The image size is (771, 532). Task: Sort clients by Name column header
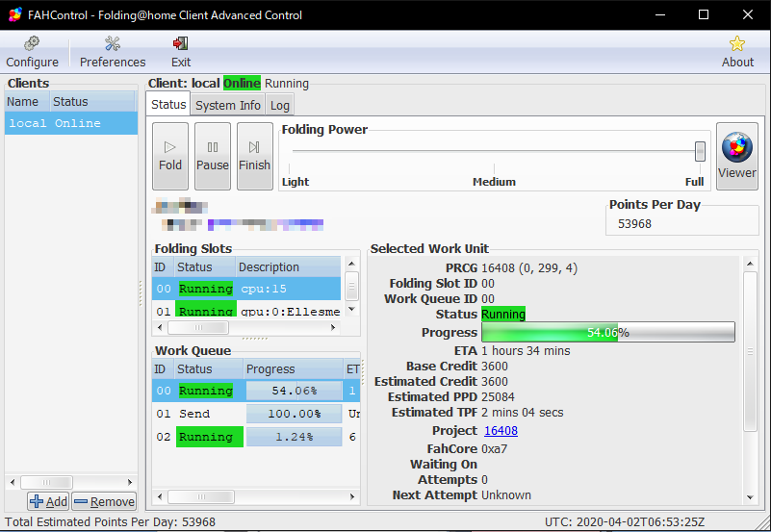(27, 102)
